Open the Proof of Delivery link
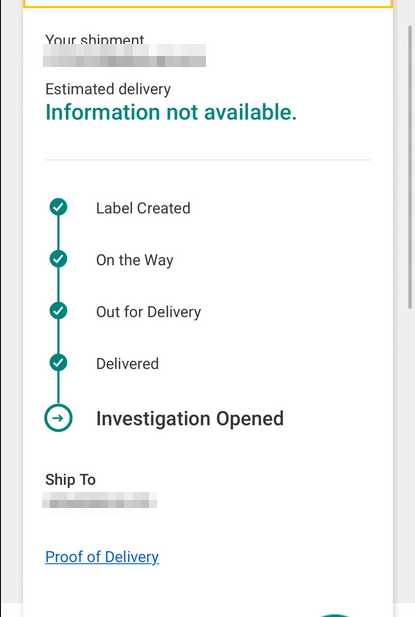The image size is (415, 617). click(x=102, y=557)
